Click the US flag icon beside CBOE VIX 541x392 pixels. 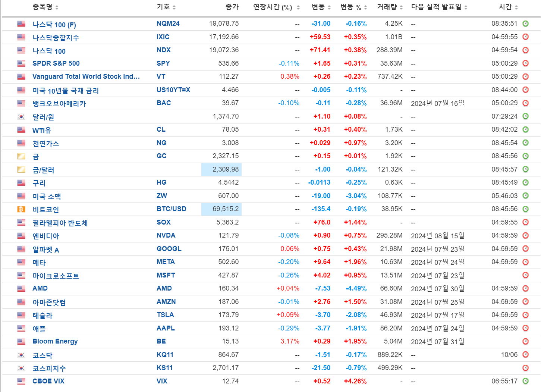[x=21, y=381]
